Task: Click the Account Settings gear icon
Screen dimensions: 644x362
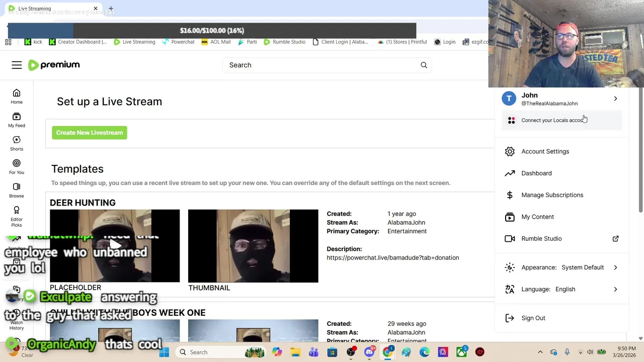Action: [x=510, y=151]
